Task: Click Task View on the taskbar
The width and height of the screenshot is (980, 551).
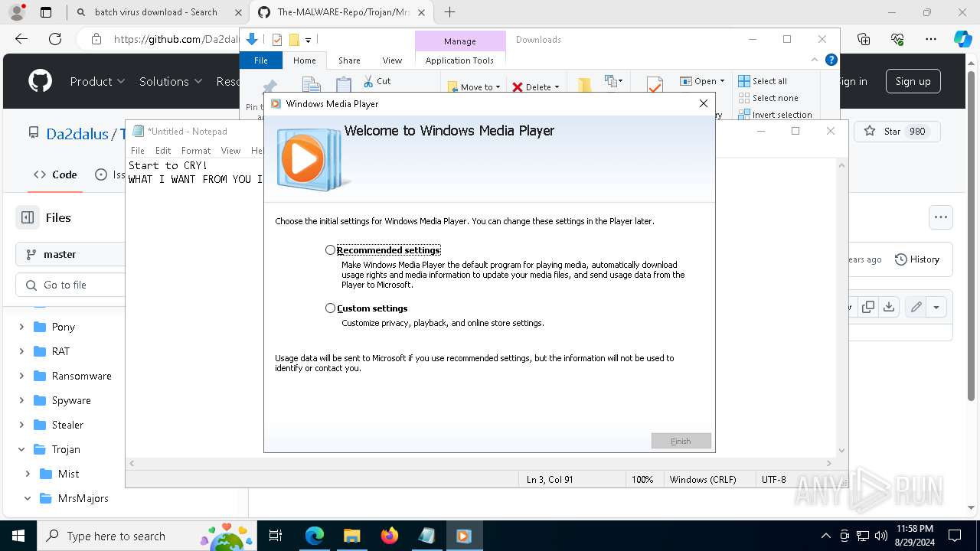Action: [x=276, y=536]
